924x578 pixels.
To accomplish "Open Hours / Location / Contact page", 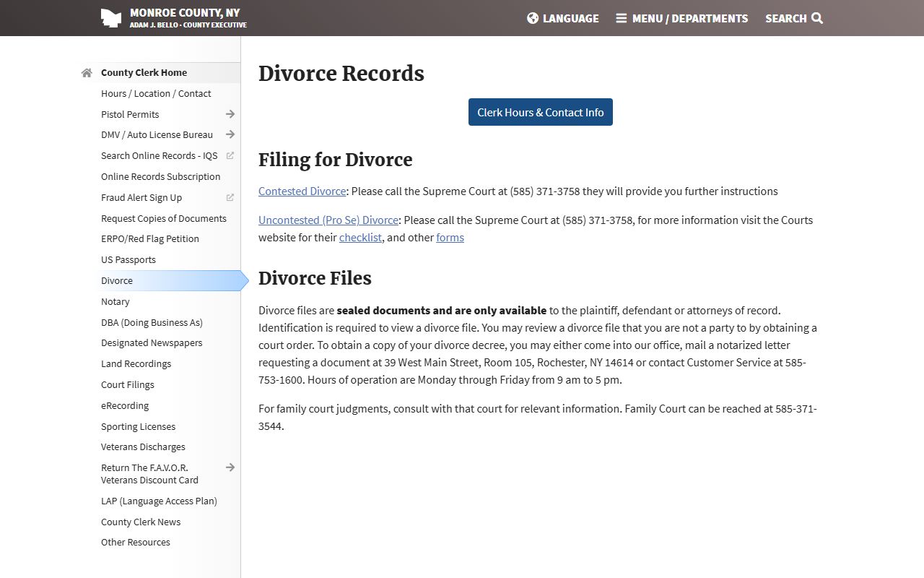I will click(x=156, y=93).
